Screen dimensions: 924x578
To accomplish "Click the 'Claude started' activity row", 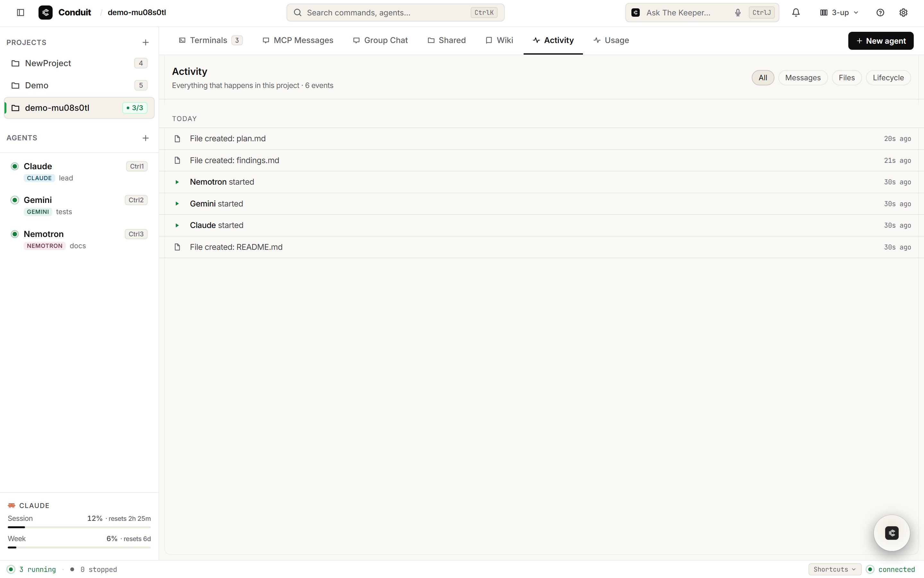I will pos(542,225).
